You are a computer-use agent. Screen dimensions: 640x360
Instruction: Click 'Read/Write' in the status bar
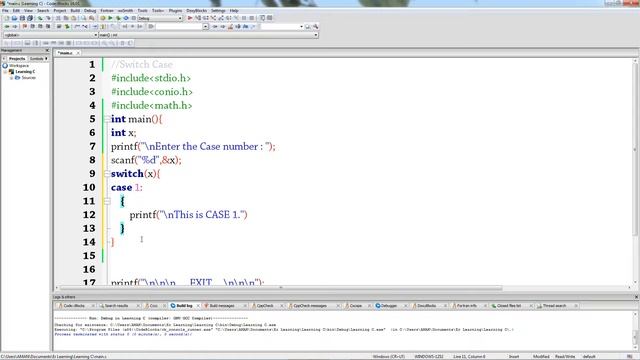coord(565,357)
